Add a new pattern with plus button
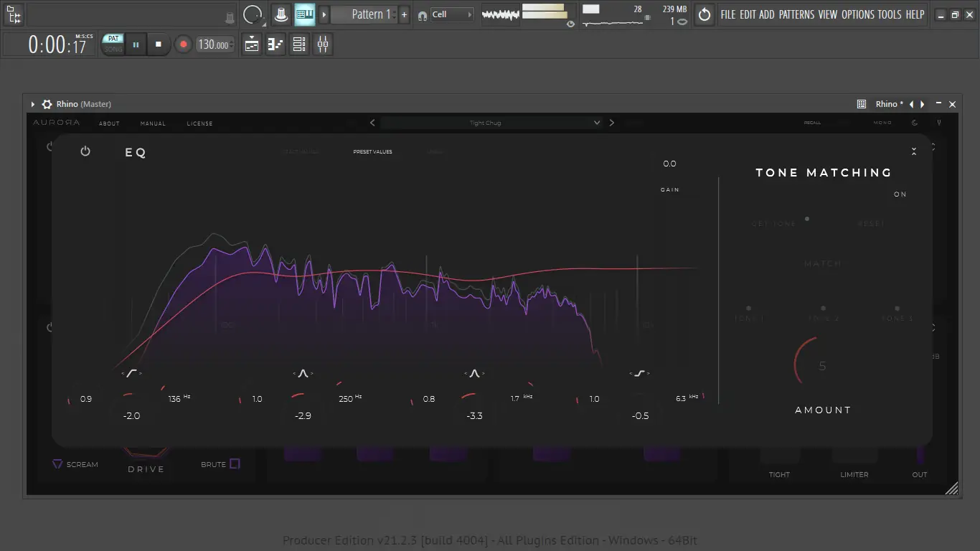The height and width of the screenshot is (551, 980). pos(405,14)
